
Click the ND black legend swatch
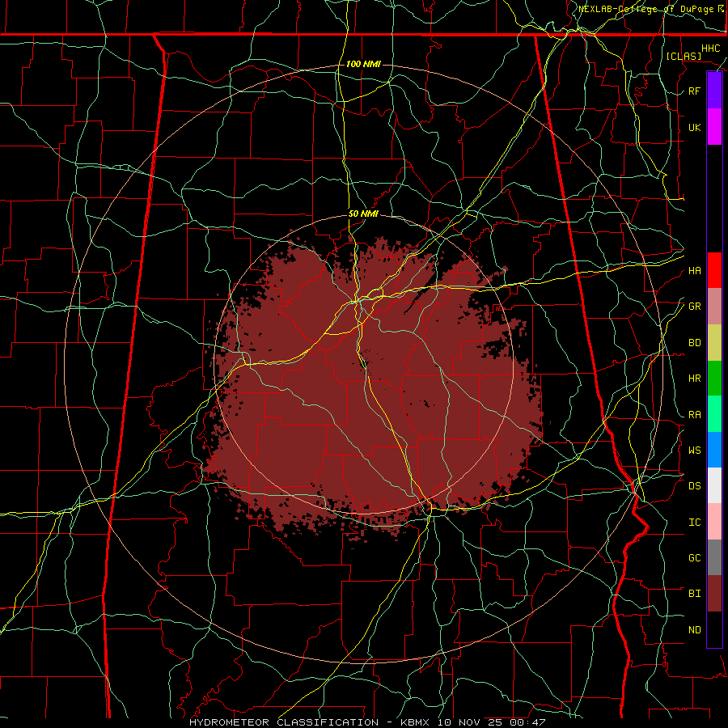(714, 629)
